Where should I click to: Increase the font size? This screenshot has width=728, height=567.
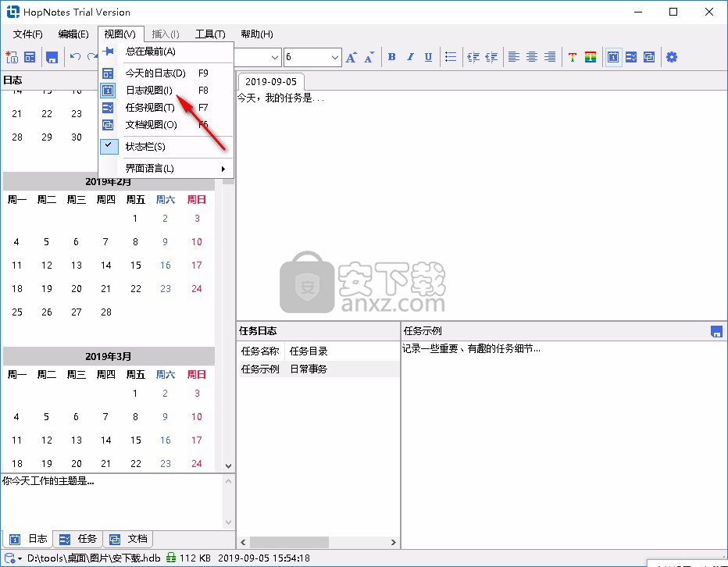tap(351, 57)
